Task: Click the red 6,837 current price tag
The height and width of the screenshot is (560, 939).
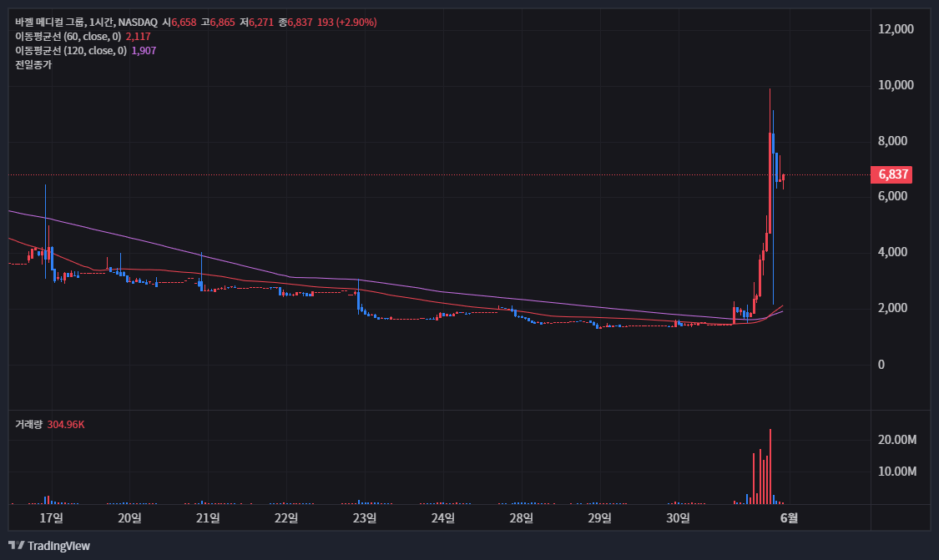Action: click(891, 174)
